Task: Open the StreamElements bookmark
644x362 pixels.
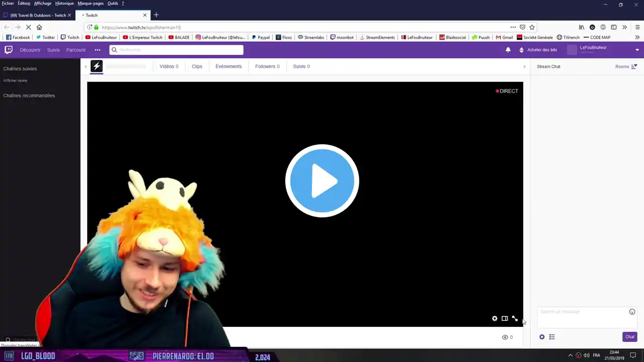Action: (377, 37)
